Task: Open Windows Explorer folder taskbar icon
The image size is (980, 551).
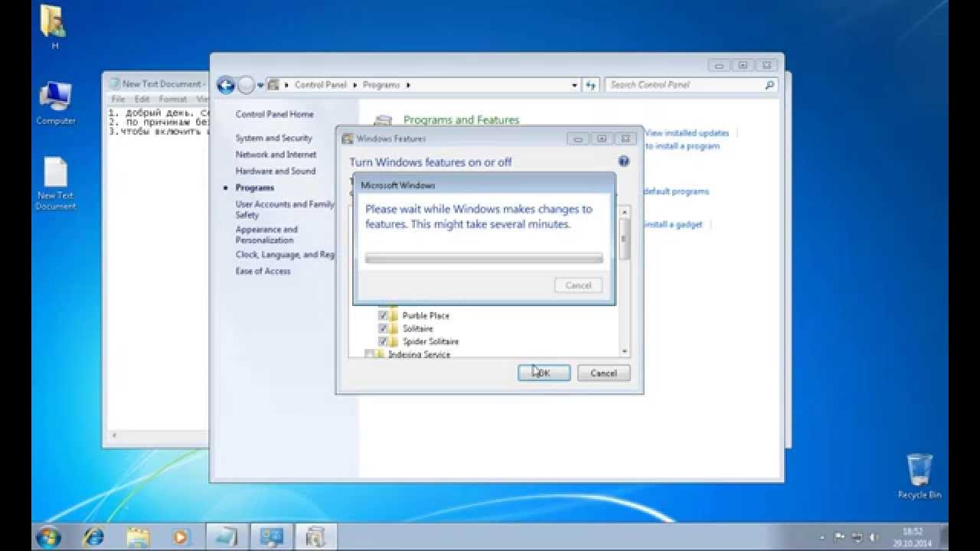Action: click(139, 537)
